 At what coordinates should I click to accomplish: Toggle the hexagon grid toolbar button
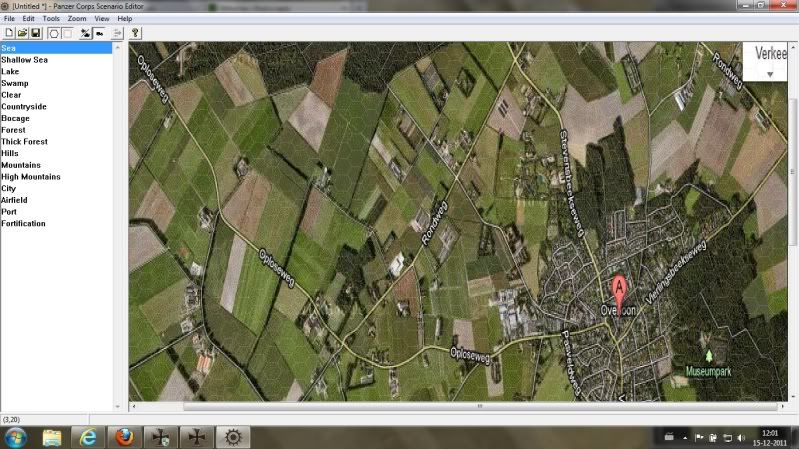point(54,33)
